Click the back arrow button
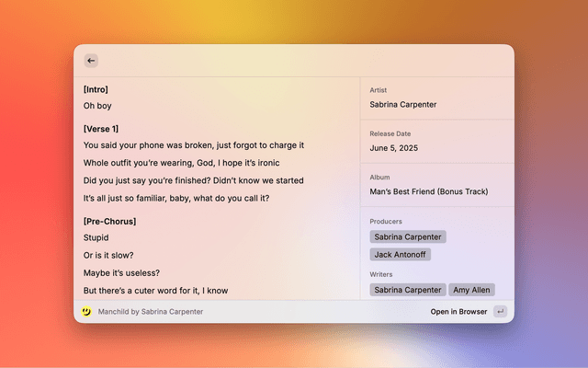 pyautogui.click(x=91, y=61)
